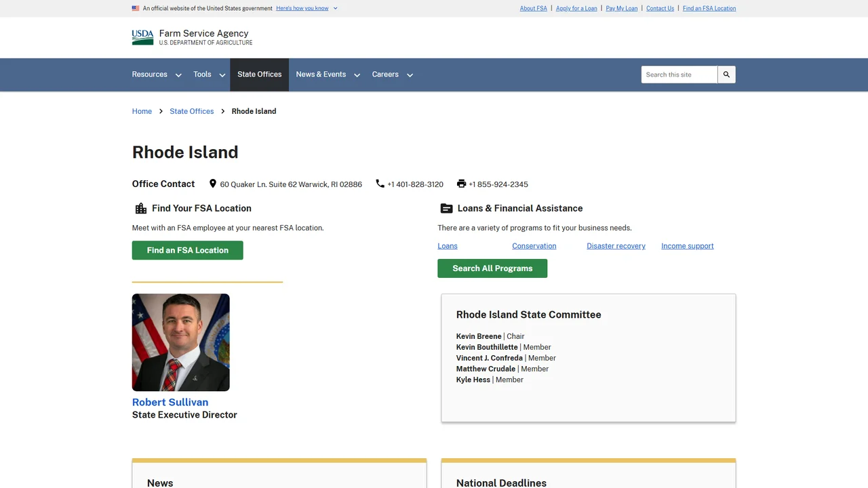Open the Conservation program link
Image resolution: width=868 pixels, height=488 pixels.
(534, 246)
